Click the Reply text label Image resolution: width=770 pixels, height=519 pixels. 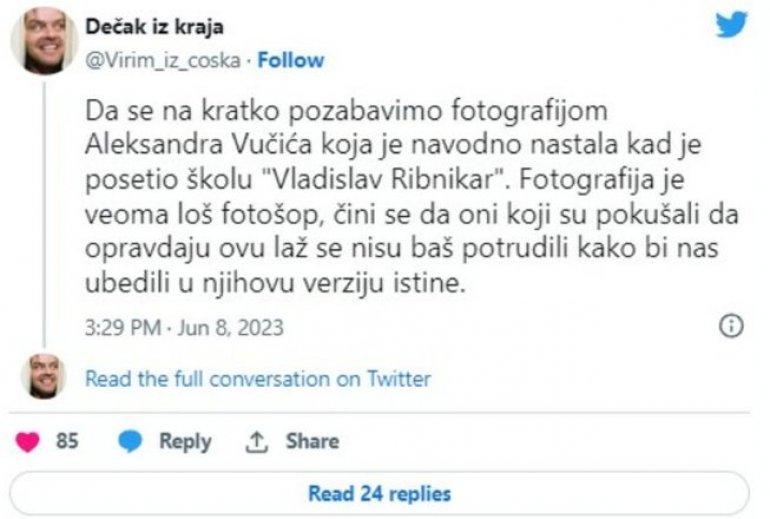185,441
